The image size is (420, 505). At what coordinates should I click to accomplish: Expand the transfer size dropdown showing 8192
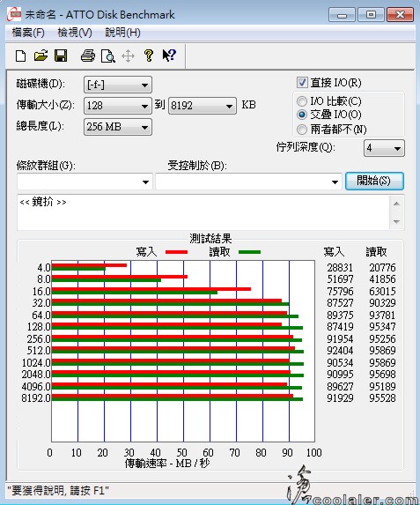tap(203, 106)
